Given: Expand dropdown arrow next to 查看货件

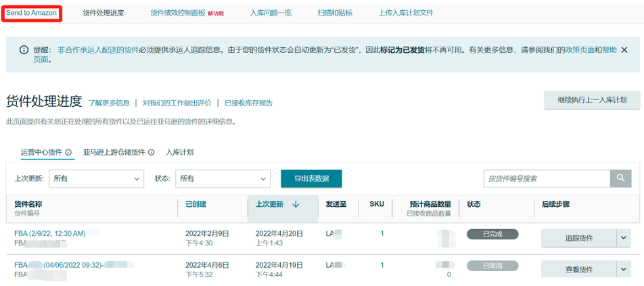Looking at the screenshot, I should click(x=623, y=269).
